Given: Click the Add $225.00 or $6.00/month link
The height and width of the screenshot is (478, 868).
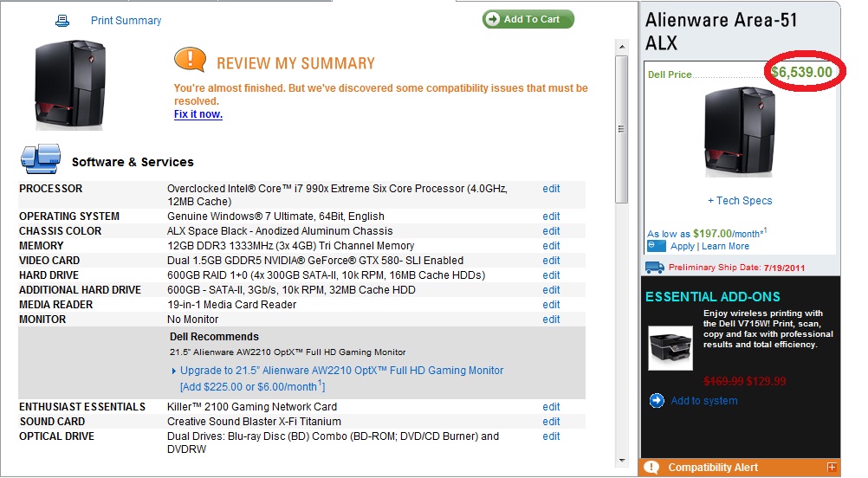Looking at the screenshot, I should pos(252,386).
